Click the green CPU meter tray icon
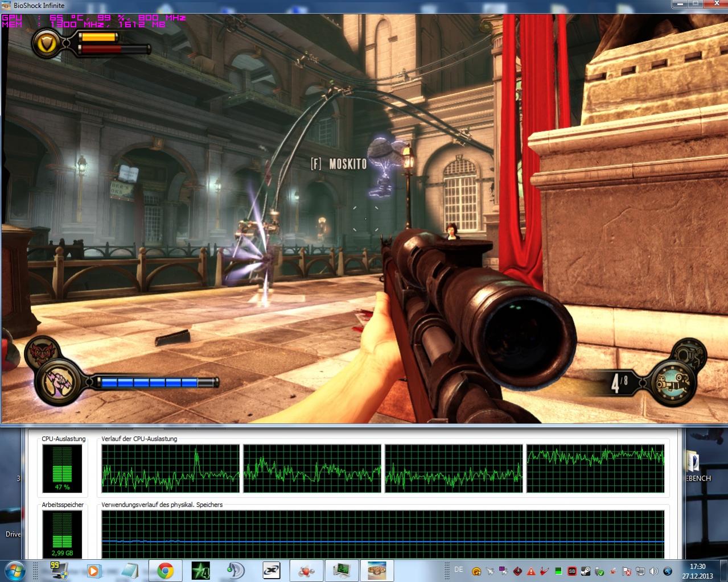 558,571
